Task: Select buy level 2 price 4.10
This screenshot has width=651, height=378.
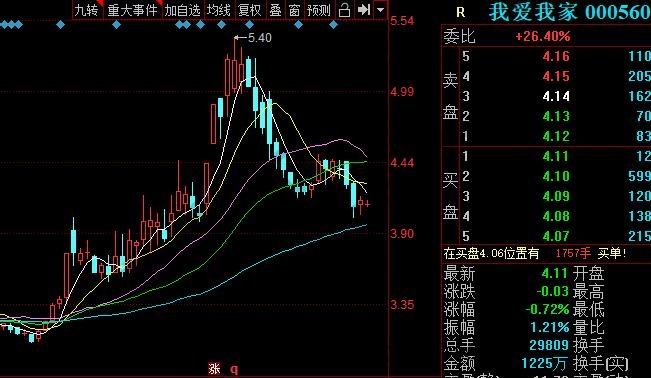Action: tap(556, 176)
